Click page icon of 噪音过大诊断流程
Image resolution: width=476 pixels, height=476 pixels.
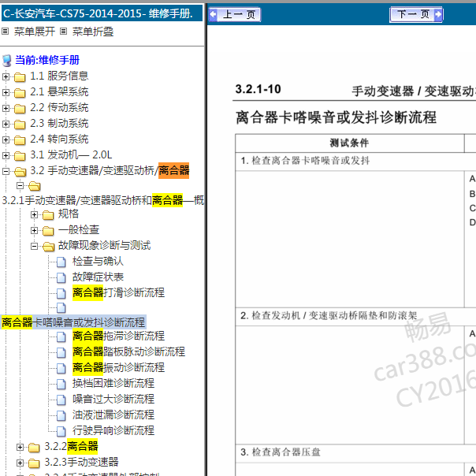(61, 400)
